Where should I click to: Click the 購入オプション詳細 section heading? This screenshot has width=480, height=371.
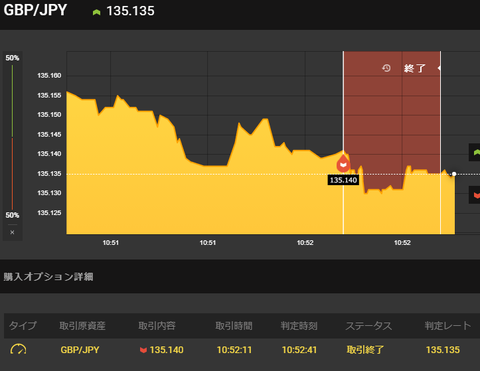(48, 277)
